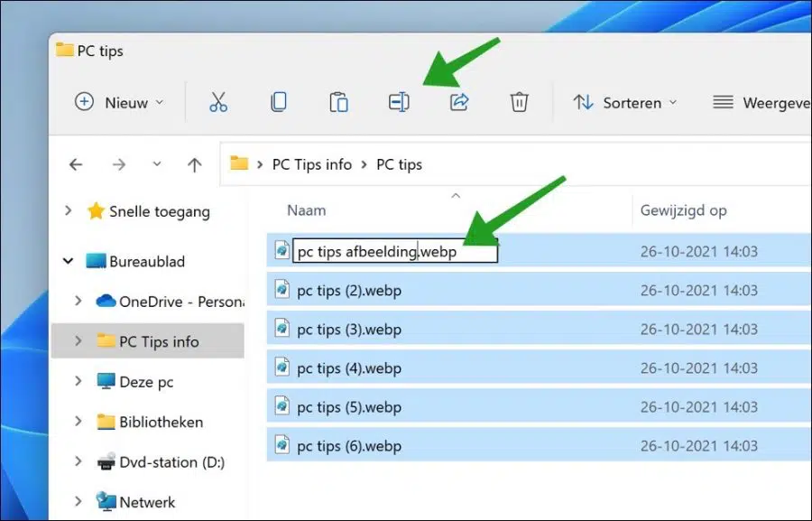The height and width of the screenshot is (521, 812).
Task: Click the filename rename text field
Action: click(x=395, y=251)
